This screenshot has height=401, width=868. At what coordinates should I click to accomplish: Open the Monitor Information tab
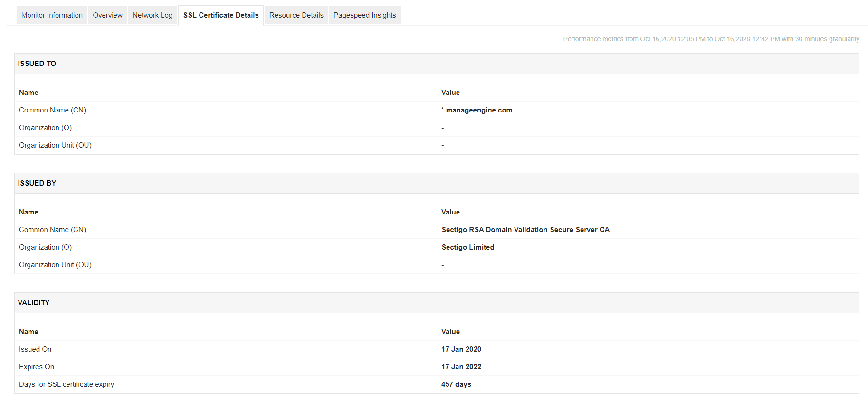(x=52, y=15)
